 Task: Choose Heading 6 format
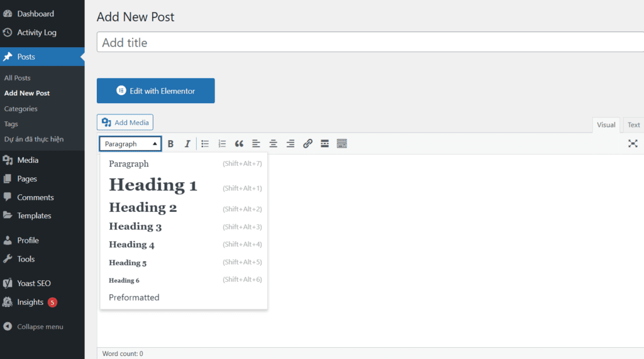pos(184,280)
